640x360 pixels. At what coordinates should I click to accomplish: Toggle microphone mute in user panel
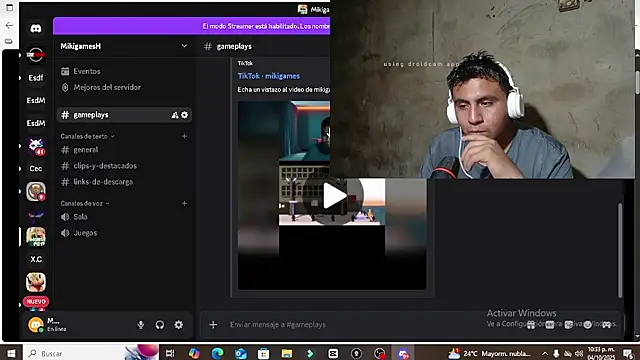pos(141,325)
